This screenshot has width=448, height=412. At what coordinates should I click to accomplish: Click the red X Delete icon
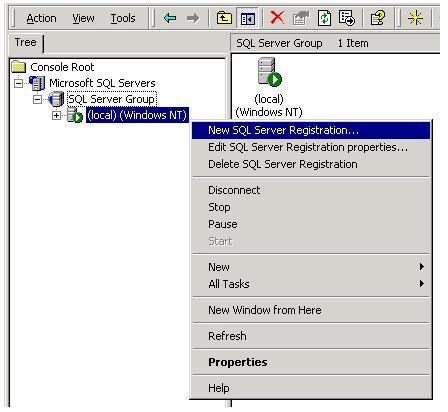coord(277,18)
